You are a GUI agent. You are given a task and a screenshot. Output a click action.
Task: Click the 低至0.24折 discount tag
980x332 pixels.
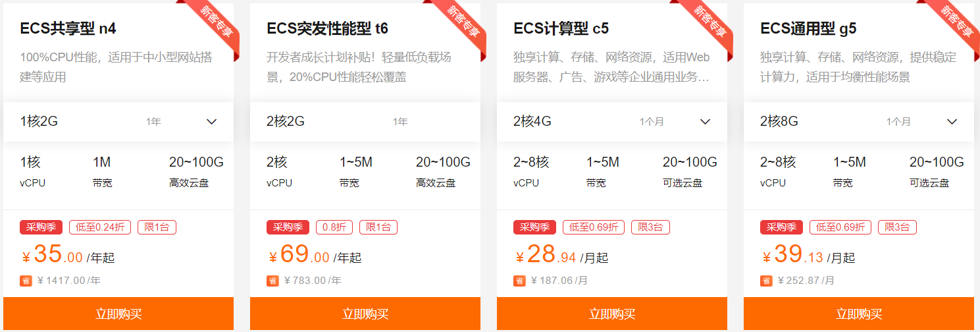(x=100, y=227)
